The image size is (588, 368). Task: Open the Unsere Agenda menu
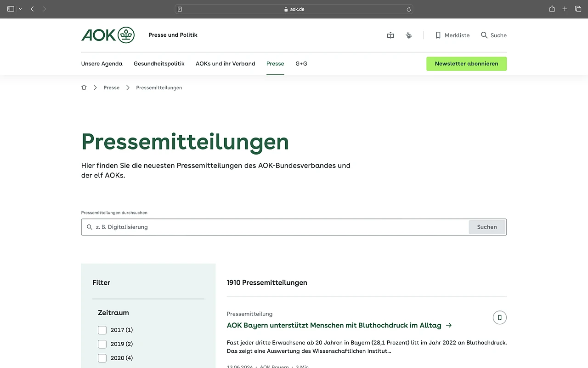(x=102, y=63)
